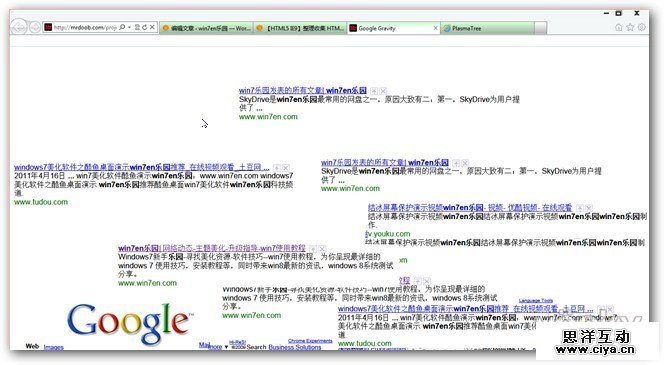Click the fallen Google logo
The width and height of the screenshot is (664, 365).
(130, 324)
